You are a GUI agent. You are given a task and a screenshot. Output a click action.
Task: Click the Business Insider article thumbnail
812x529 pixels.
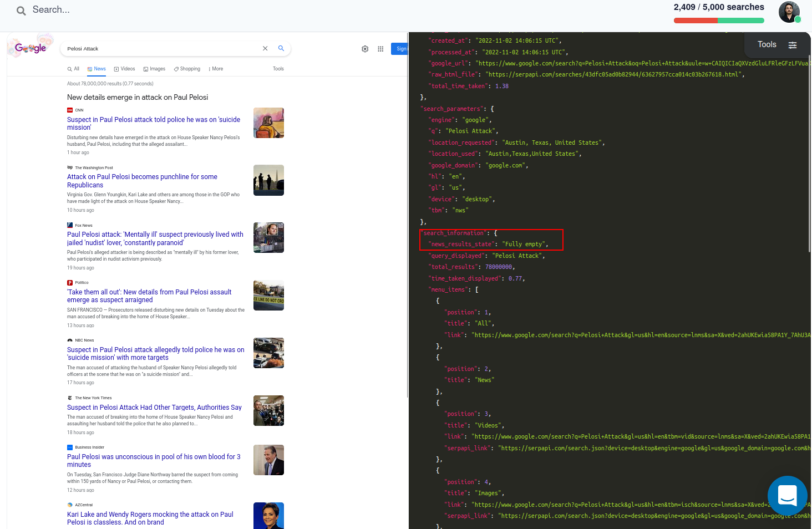coord(268,460)
